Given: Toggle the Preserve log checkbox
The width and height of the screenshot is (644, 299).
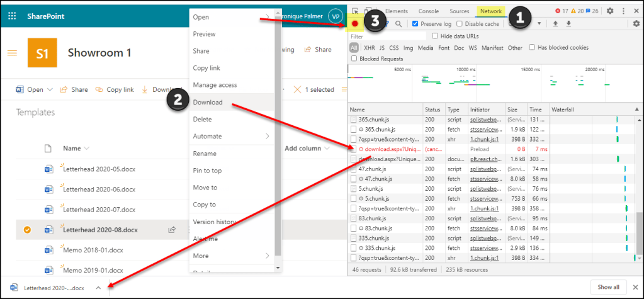Looking at the screenshot, I should [414, 24].
